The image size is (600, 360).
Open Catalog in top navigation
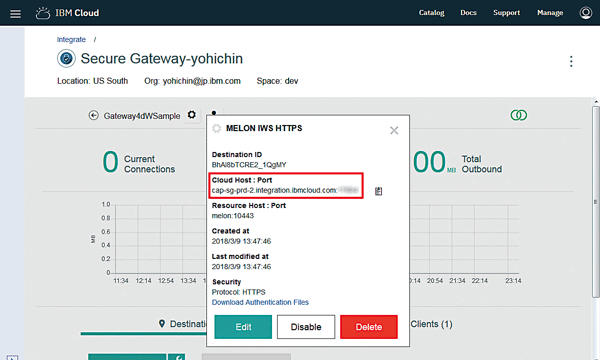click(431, 13)
